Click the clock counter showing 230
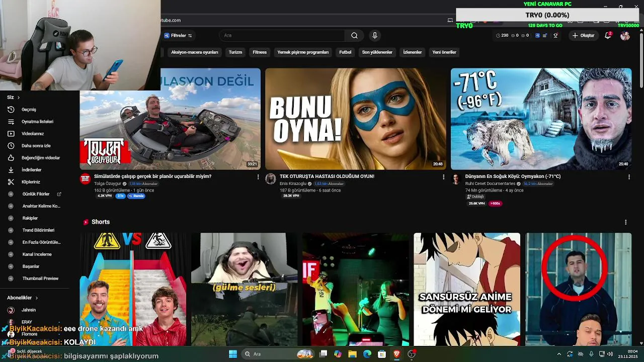The height and width of the screenshot is (362, 644). coord(502,36)
